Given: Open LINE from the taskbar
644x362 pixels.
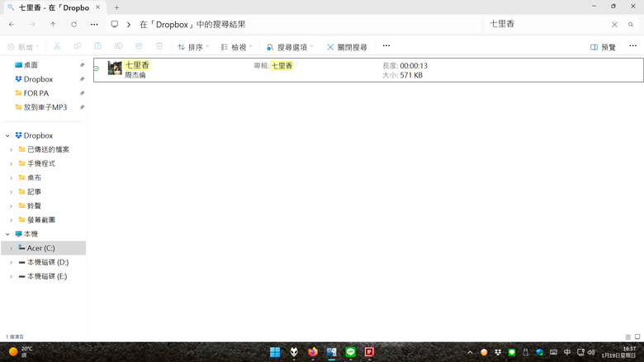Looking at the screenshot, I should tap(350, 352).
